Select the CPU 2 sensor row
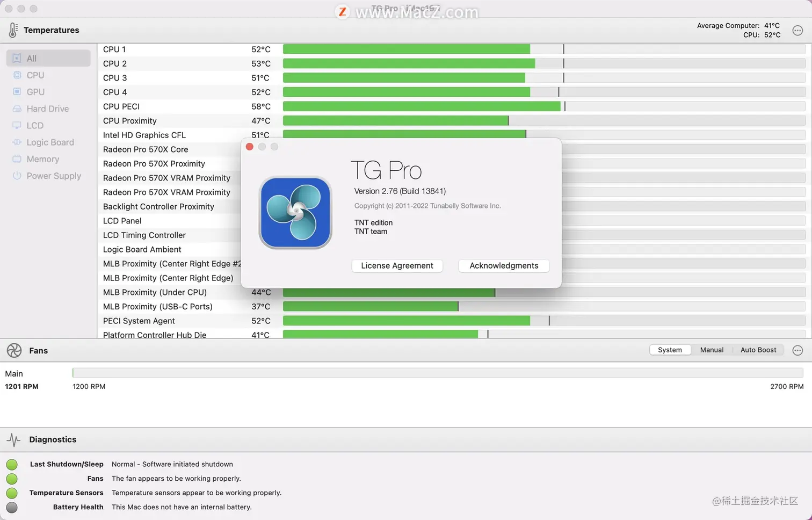812x520 pixels. pyautogui.click(x=454, y=63)
